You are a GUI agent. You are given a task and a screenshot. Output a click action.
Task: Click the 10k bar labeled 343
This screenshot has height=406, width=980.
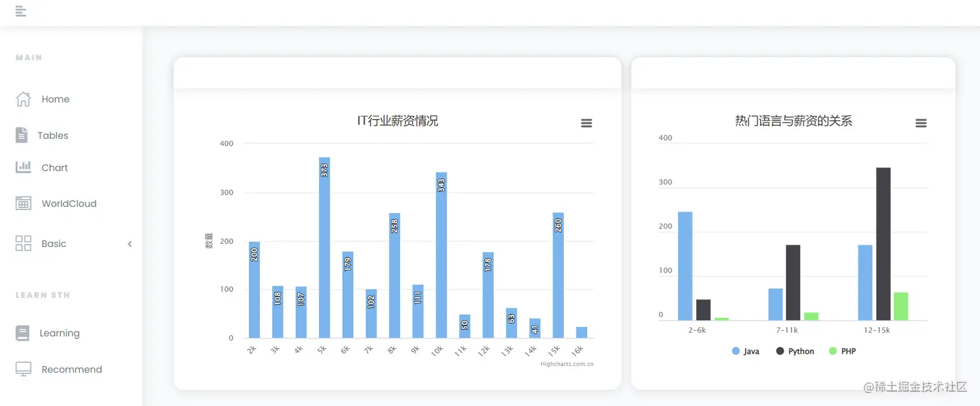click(441, 255)
